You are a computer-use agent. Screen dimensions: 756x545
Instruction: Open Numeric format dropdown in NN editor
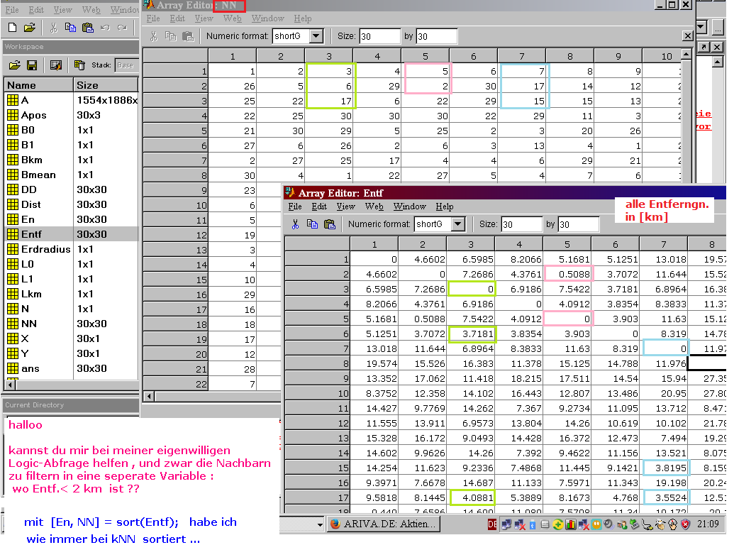[316, 36]
